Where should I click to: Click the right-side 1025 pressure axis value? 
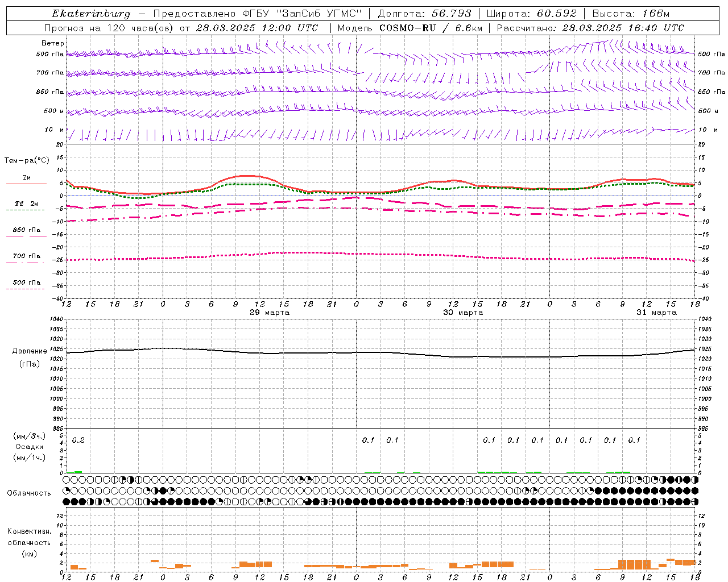[x=704, y=349]
